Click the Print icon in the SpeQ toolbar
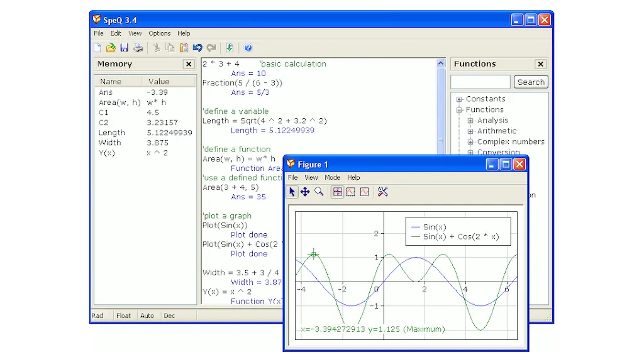This screenshot has height=362, width=644. click(x=138, y=48)
